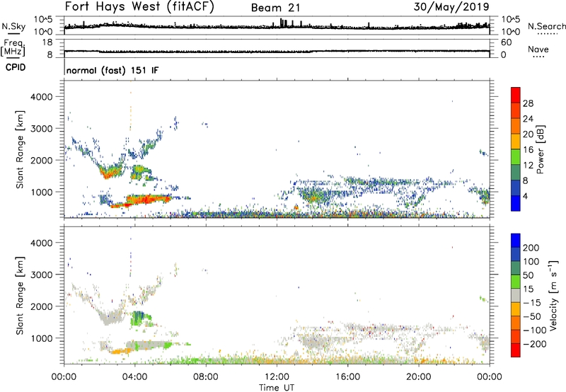Click the 'N.Sky' legend label
Image resolution: width=566 pixels, height=392 pixels.
[x=13, y=26]
